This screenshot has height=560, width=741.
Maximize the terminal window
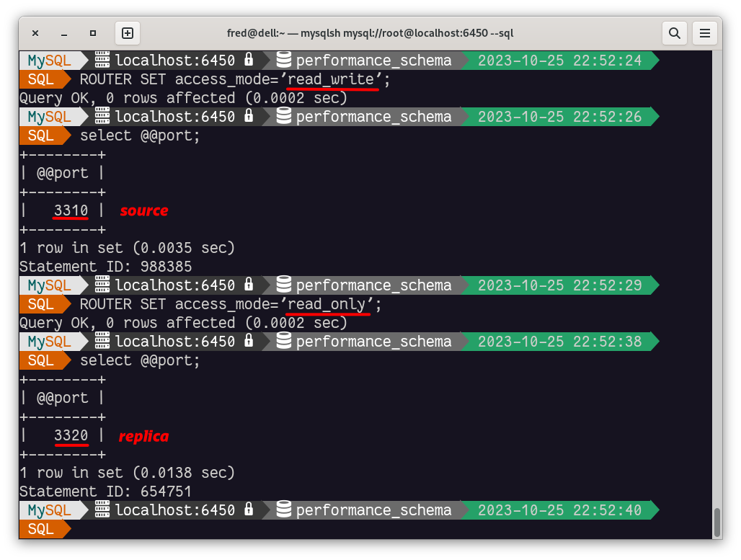(x=93, y=33)
